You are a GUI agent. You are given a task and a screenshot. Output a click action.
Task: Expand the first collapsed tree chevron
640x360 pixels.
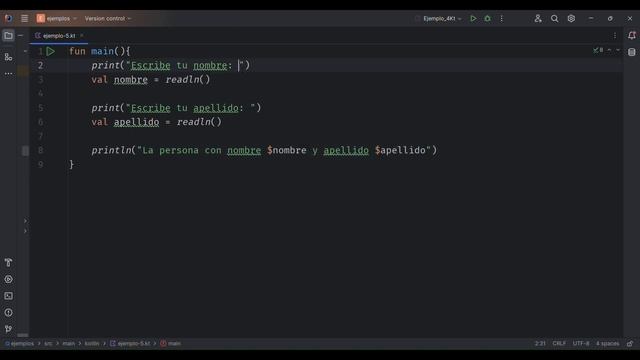coord(25,221)
